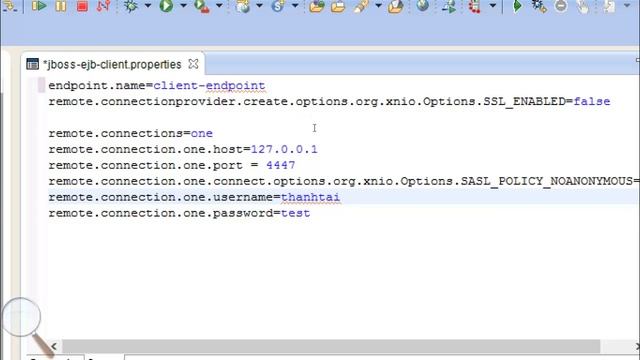Open the Run configurations dropdown arrow

pos(183,6)
